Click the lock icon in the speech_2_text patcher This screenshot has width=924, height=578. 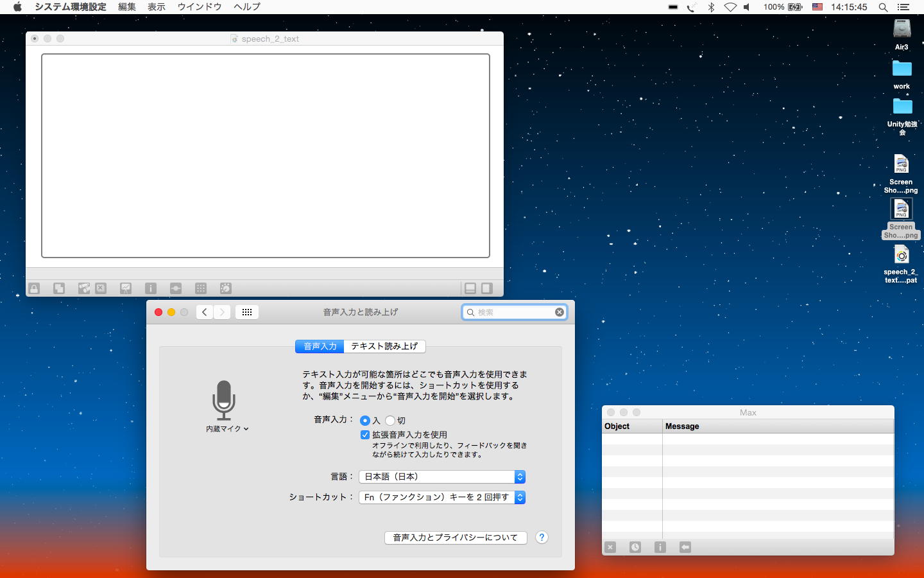point(34,288)
